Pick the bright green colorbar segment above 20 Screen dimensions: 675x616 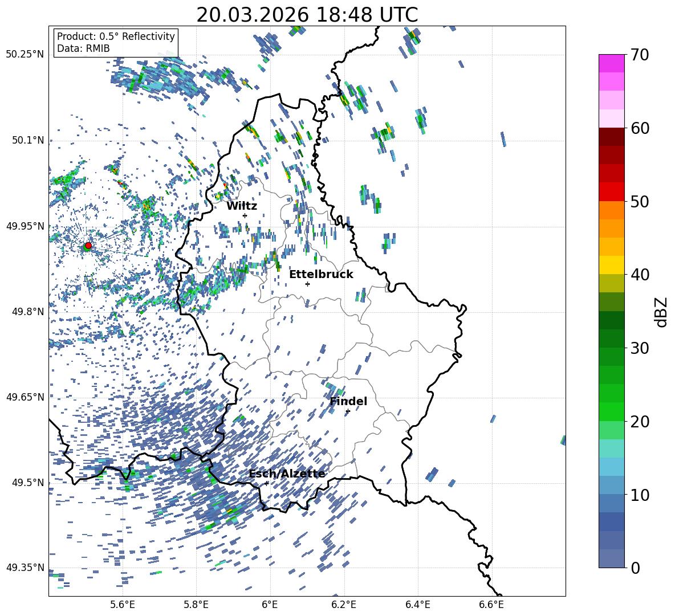tap(612, 411)
